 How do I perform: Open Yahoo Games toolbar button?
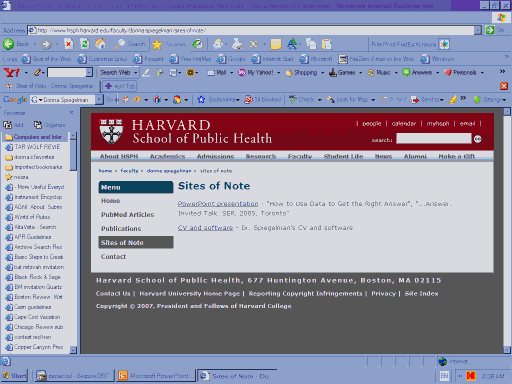(x=342, y=72)
